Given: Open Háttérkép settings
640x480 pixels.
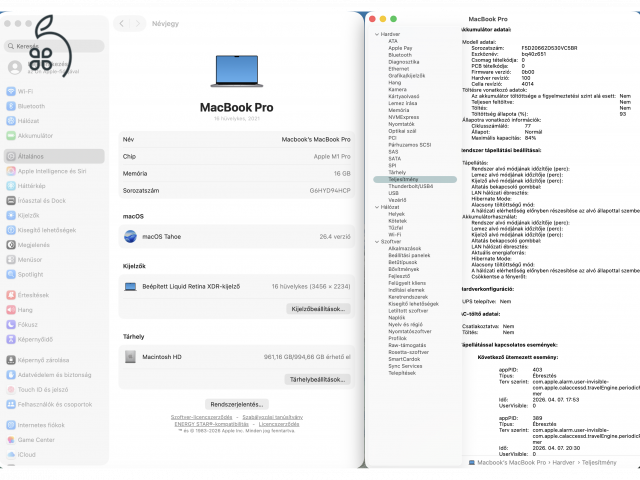Looking at the screenshot, I should (26, 186).
